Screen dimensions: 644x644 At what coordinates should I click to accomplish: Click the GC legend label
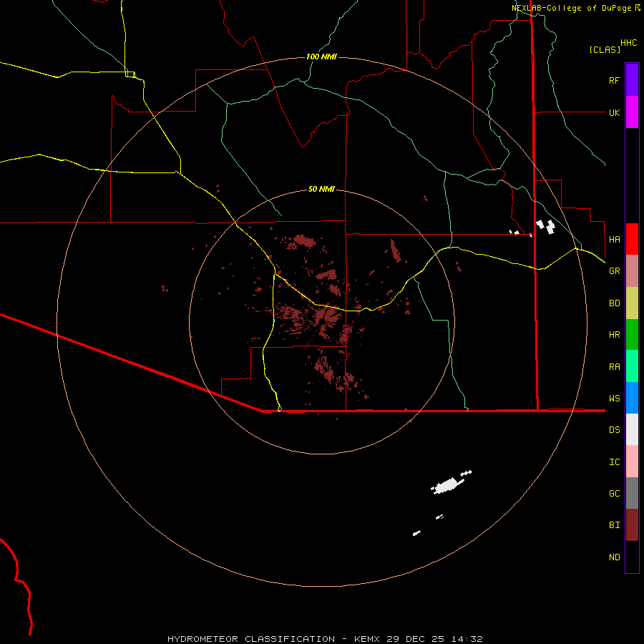(614, 494)
